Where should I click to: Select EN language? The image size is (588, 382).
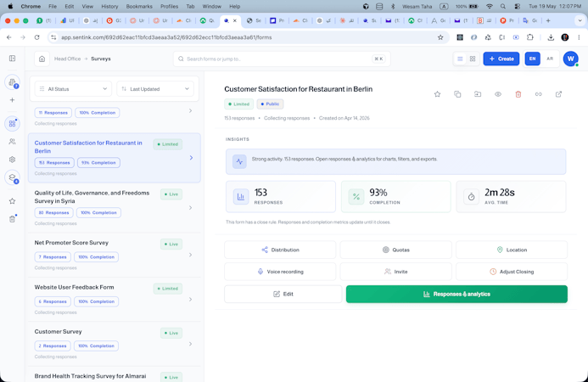[533, 59]
